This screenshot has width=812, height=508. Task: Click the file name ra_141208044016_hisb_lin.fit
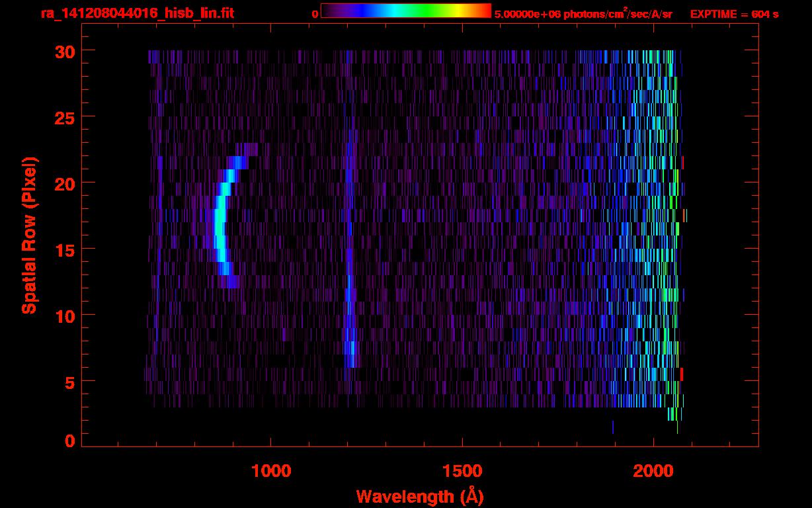(x=137, y=13)
